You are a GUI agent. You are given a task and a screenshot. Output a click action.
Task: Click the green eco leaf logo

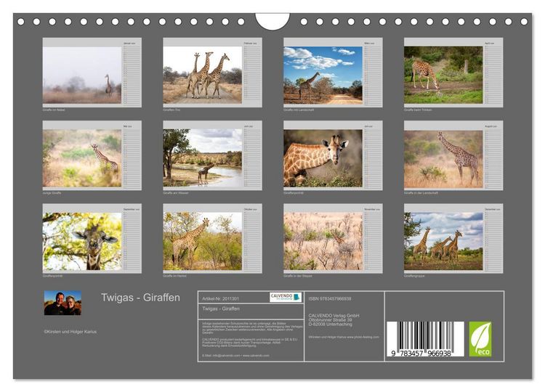coord(480,339)
